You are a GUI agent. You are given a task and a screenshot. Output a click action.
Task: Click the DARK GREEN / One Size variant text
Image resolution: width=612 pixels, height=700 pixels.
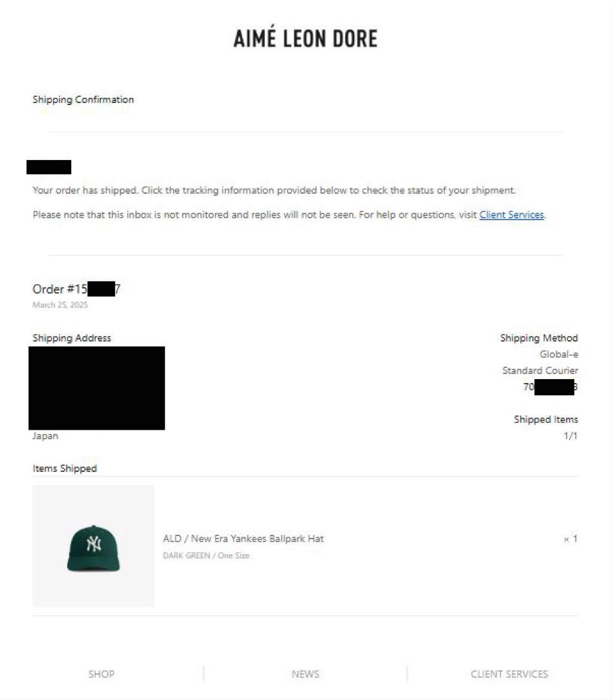click(x=206, y=555)
